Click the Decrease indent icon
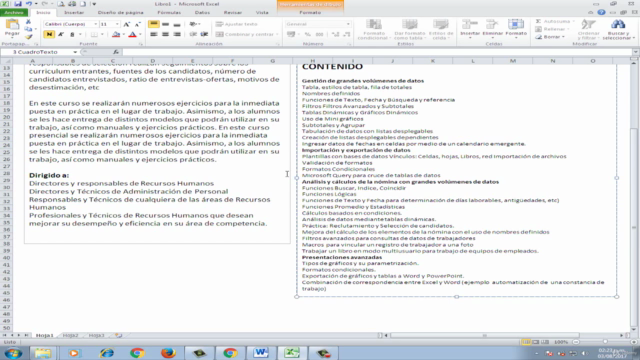The image size is (640, 360). [193, 35]
